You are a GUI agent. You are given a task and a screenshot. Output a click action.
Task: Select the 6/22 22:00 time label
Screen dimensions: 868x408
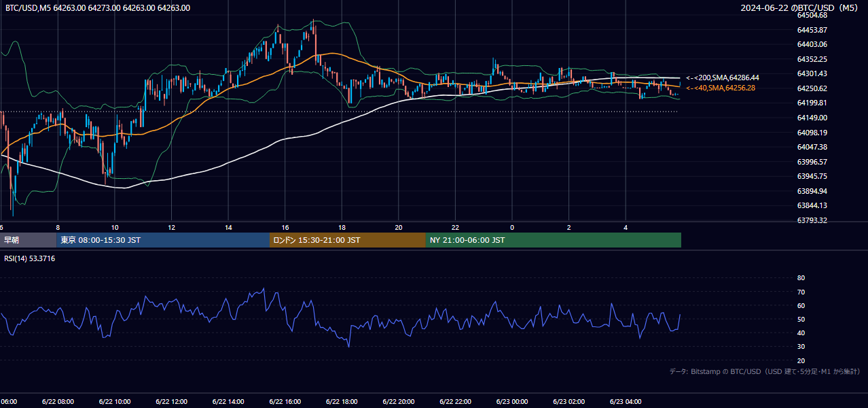pyautogui.click(x=455, y=401)
